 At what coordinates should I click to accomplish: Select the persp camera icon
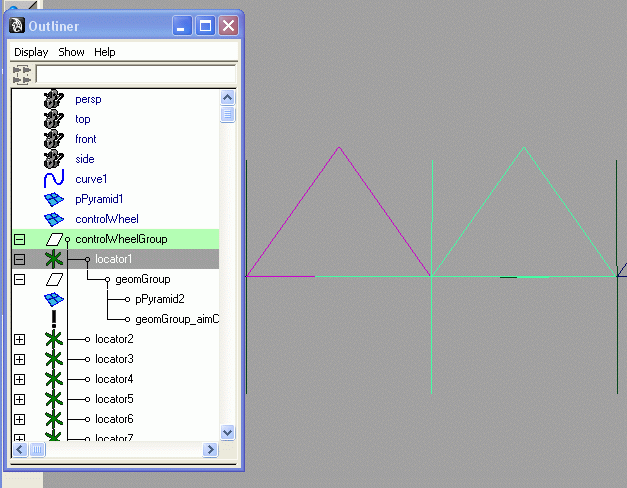point(54,99)
